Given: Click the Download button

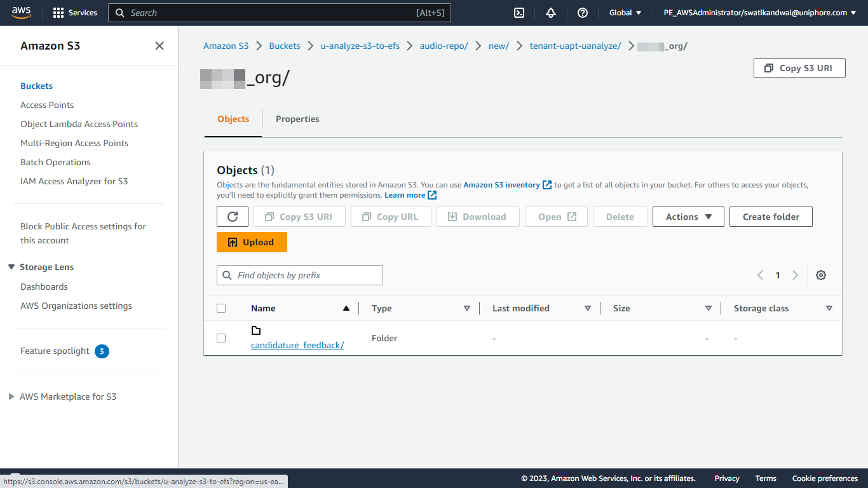Looking at the screenshot, I should point(478,217).
